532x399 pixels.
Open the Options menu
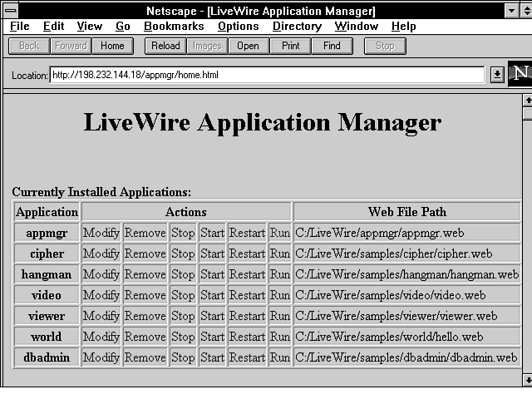point(239,27)
